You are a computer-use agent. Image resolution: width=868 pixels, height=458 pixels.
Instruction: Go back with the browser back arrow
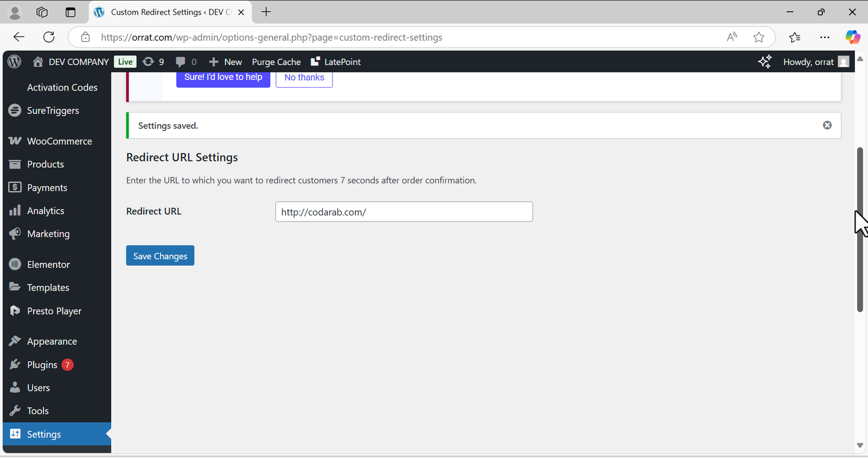(x=19, y=37)
